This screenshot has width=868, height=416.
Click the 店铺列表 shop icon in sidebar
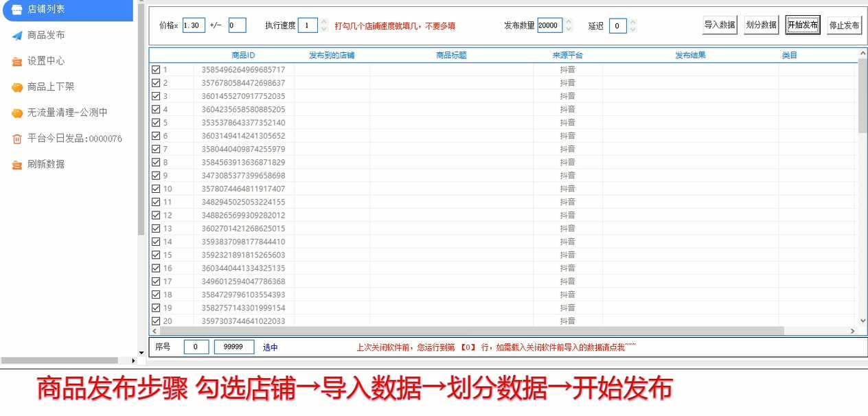tap(17, 10)
